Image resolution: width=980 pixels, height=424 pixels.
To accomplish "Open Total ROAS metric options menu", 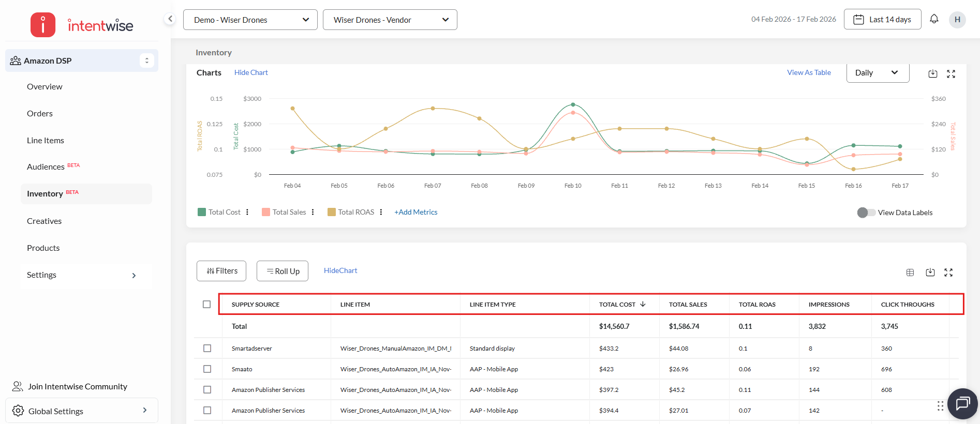I will pos(381,212).
